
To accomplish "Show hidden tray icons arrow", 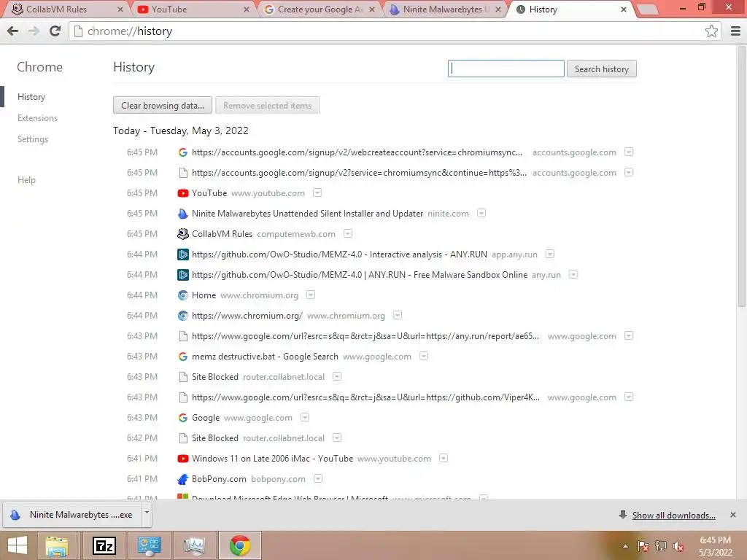I will (x=625, y=547).
